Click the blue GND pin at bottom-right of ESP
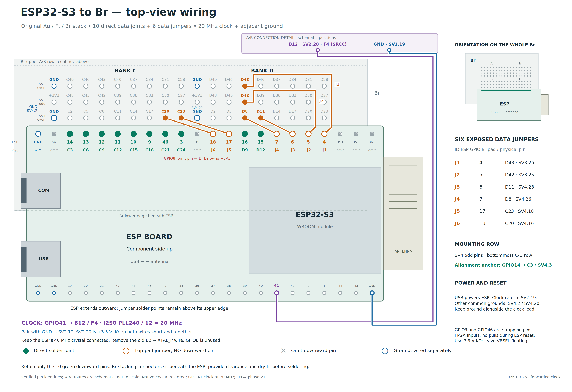 (x=372, y=293)
